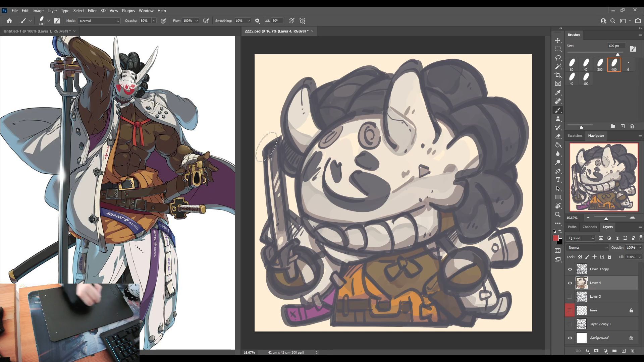Select the Hand tool

[x=558, y=206]
